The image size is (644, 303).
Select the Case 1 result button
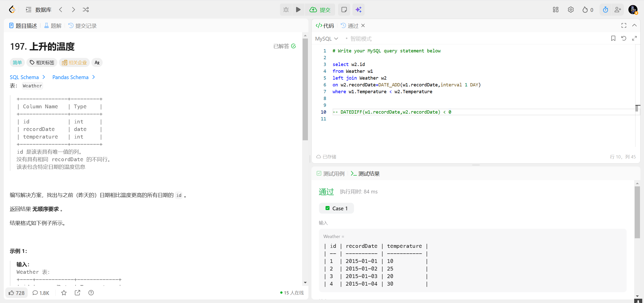click(x=336, y=208)
